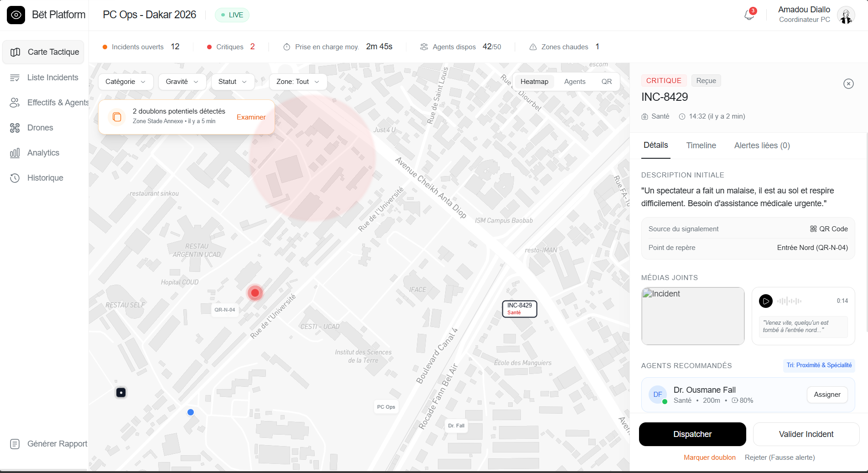Switch to the Alertes liées (0) tab
This screenshot has width=868, height=473.
pyautogui.click(x=762, y=146)
